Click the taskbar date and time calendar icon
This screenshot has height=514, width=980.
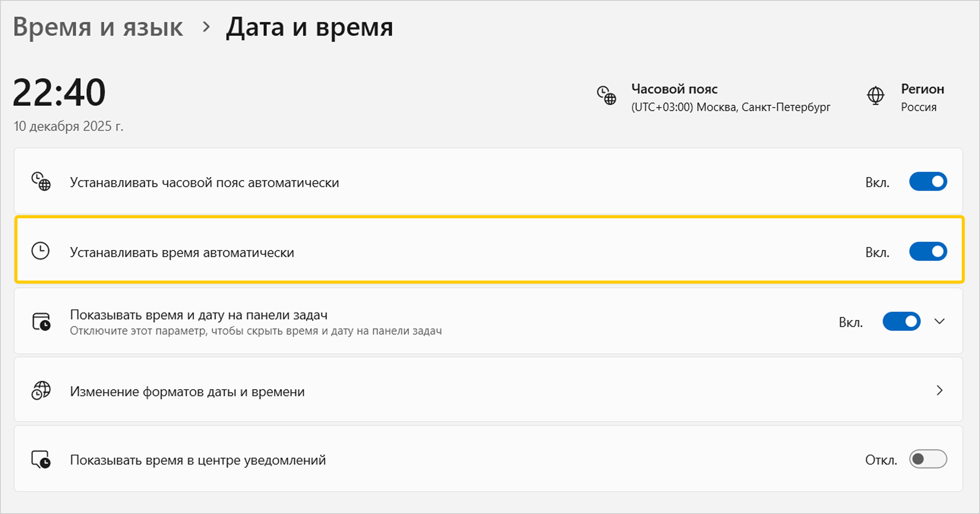pos(41,322)
